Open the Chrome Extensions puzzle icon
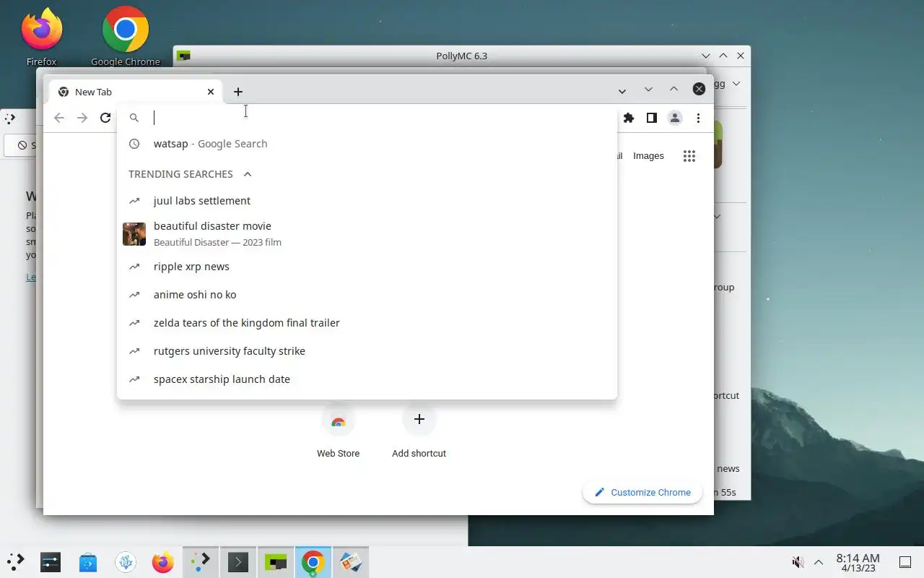This screenshot has width=924, height=578. pyautogui.click(x=629, y=118)
